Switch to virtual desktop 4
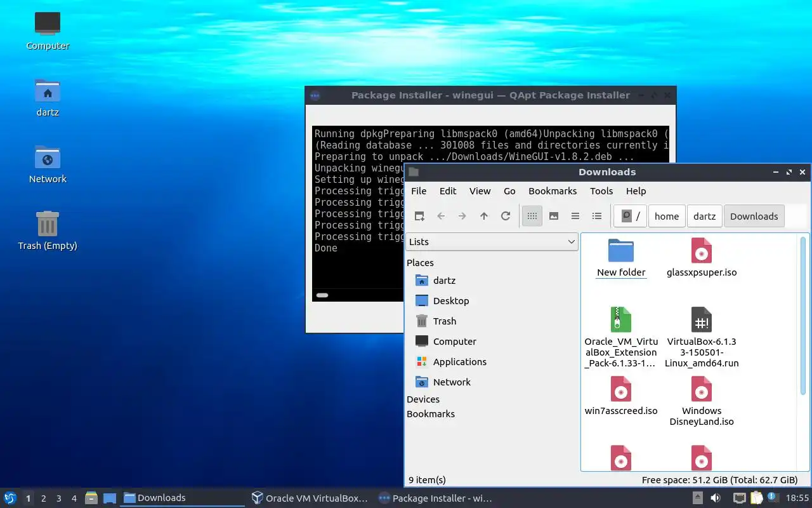Screen dimensions: 812x508 coord(74,498)
